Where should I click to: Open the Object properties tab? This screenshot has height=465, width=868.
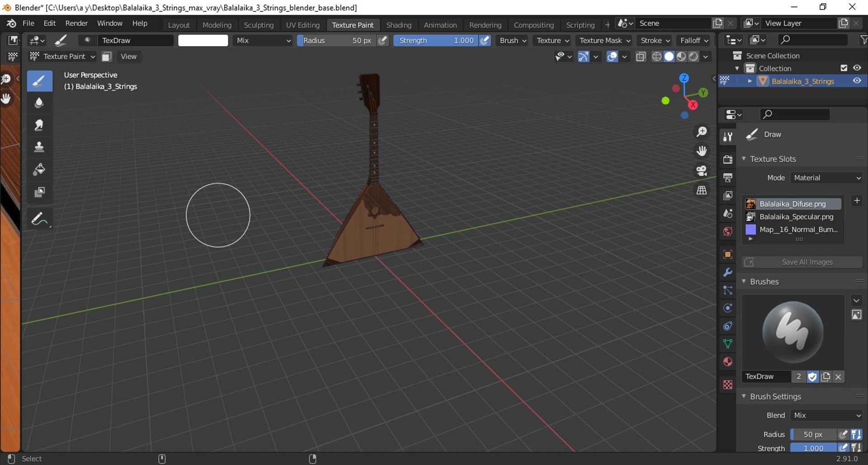click(727, 254)
